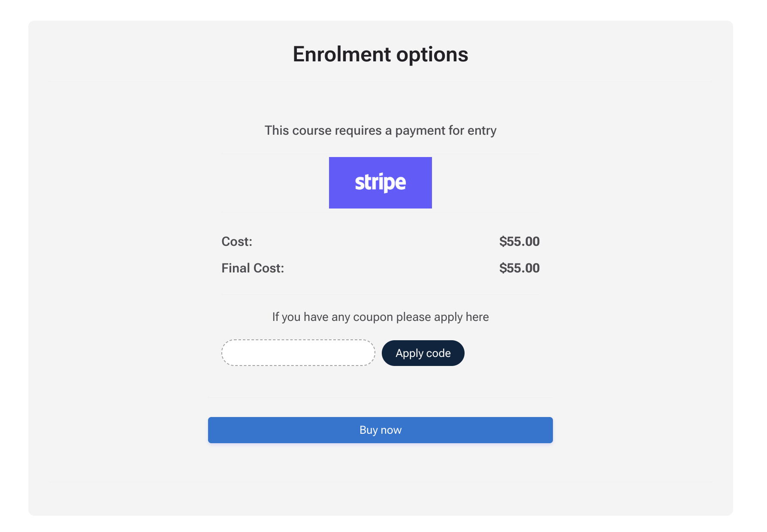Apply the coupon with Apply code button
This screenshot has height=532, width=767.
click(x=423, y=353)
